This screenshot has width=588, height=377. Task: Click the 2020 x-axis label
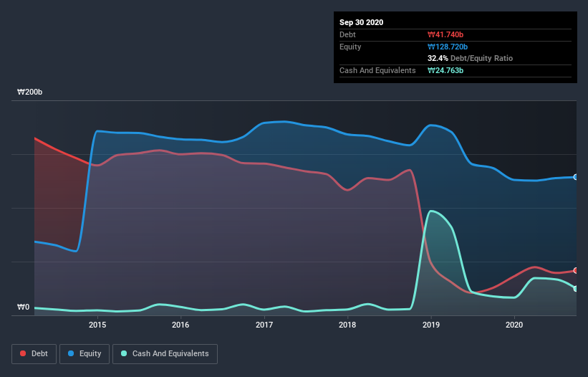[x=514, y=325]
